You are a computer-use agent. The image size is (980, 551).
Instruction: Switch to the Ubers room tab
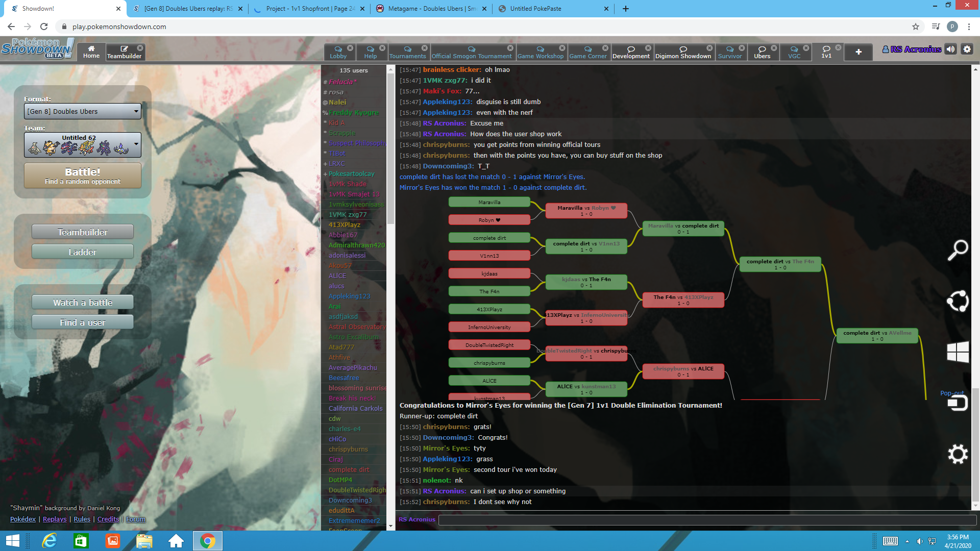762,52
